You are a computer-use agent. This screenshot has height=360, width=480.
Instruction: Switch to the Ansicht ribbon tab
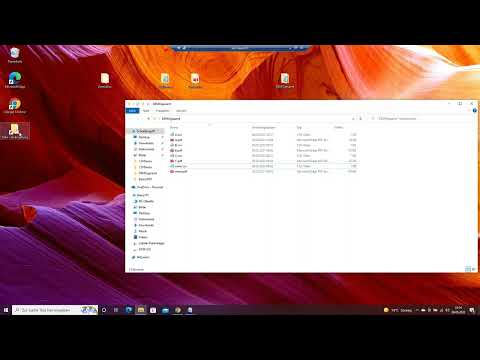(x=181, y=111)
